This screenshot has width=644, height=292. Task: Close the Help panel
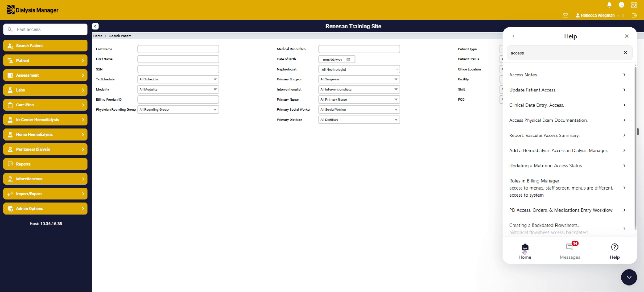(x=627, y=36)
